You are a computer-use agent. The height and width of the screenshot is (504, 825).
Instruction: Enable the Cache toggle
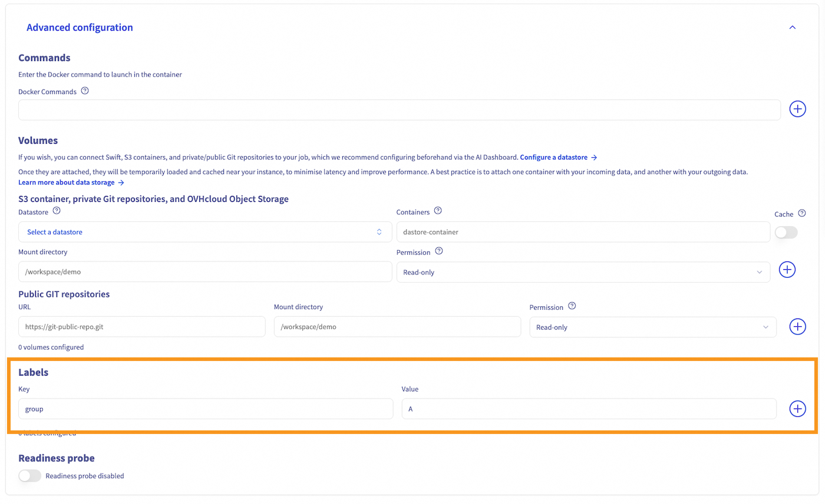(x=786, y=233)
